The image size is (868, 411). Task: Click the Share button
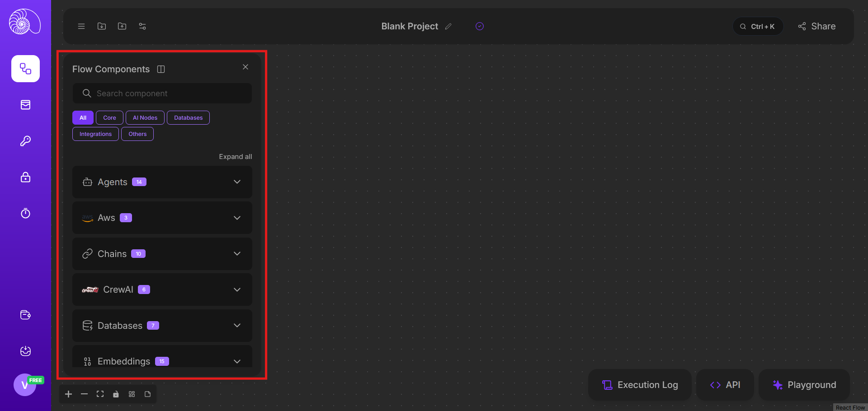816,26
